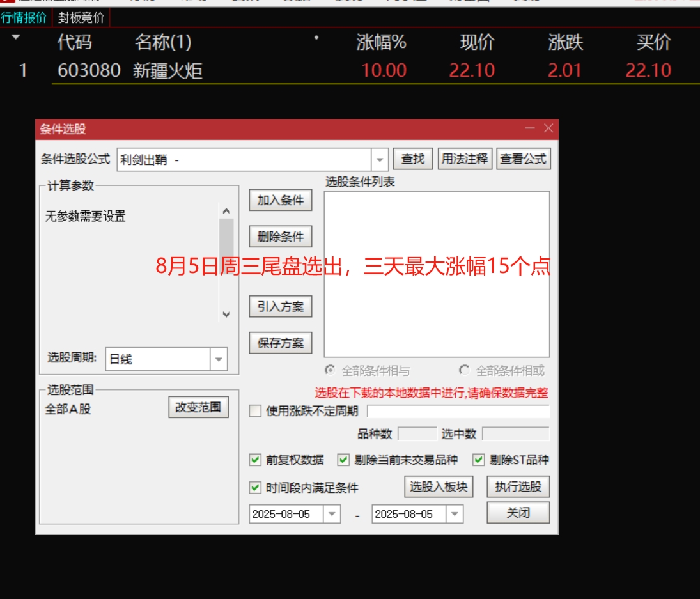This screenshot has height=599, width=700.
Task: Open 用法注释 usage notes
Action: tap(465, 159)
